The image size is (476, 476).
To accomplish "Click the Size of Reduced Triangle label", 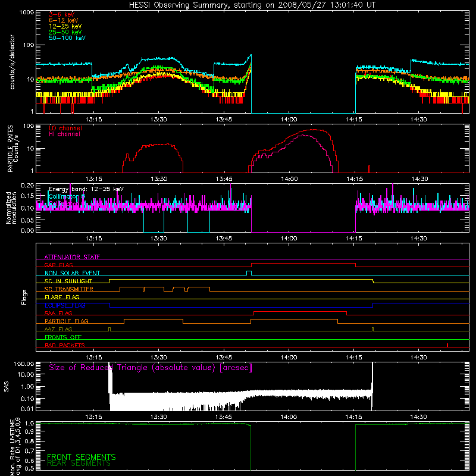I will coord(151,368).
